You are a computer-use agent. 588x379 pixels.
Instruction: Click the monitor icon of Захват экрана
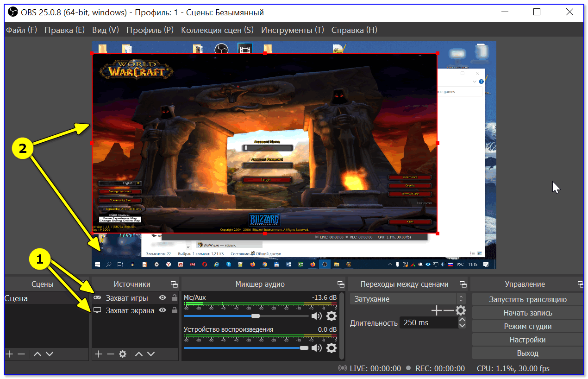click(98, 310)
